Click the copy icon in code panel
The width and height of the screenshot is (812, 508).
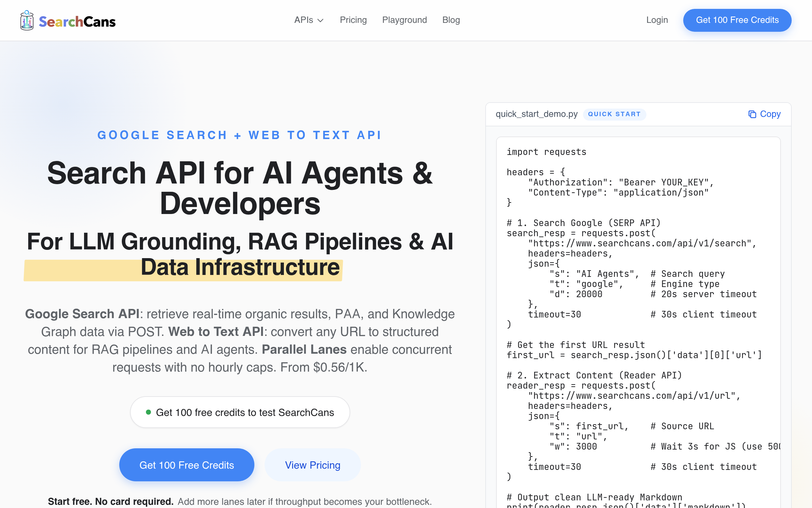pos(752,114)
